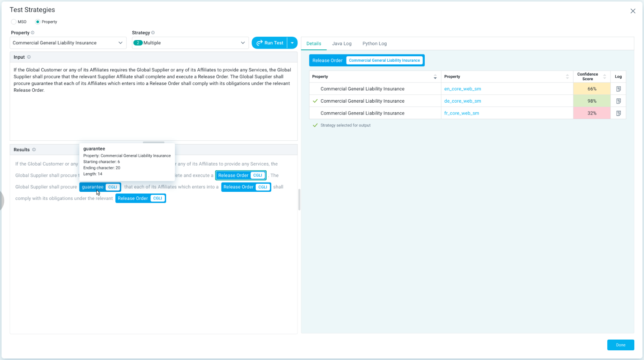644x360 pixels.
Task: Click the Done button
Action: click(620, 345)
